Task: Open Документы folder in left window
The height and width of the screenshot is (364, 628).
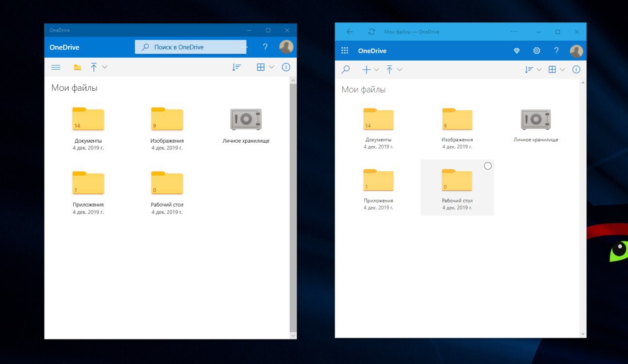Action: click(88, 119)
